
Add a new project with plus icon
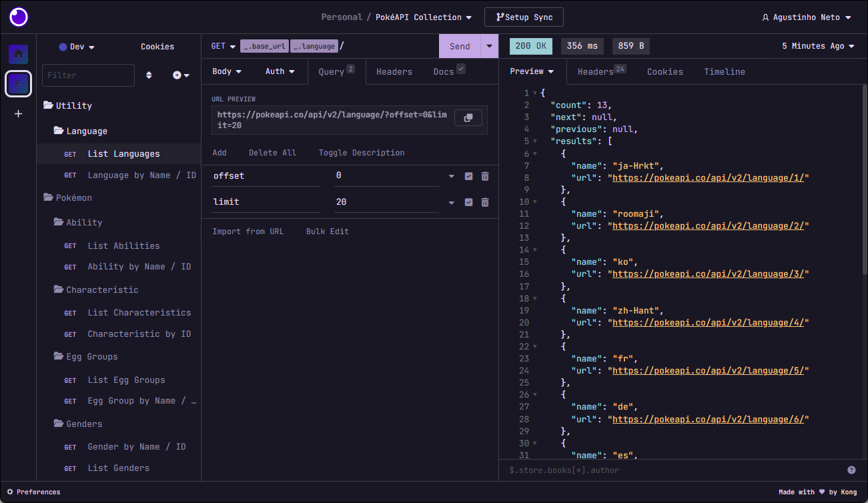(18, 114)
